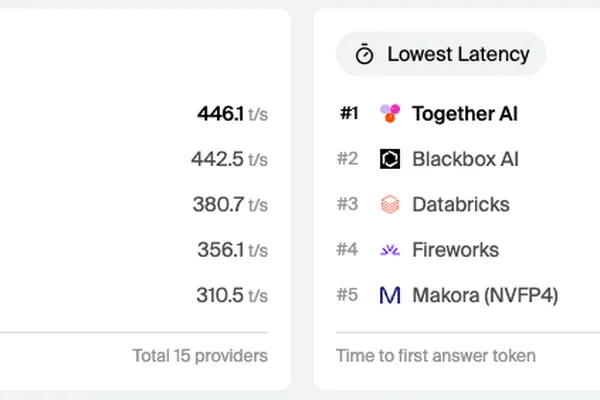Click the Time to first answer token caption
Screen dimensions: 600x400
[436, 356]
